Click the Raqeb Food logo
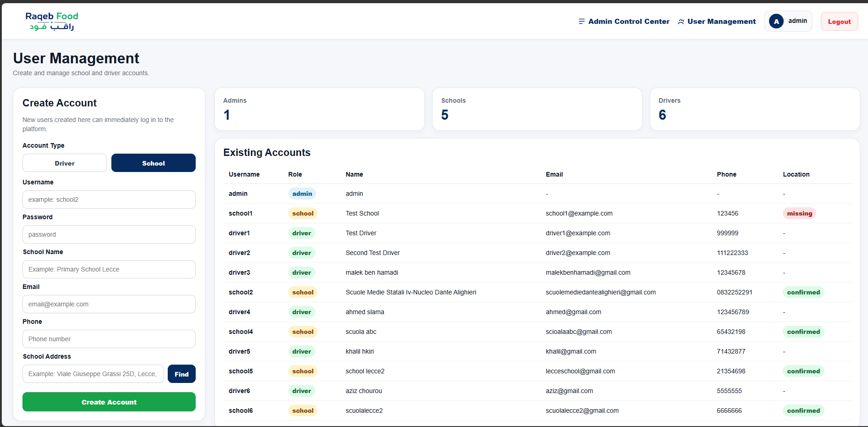The height and width of the screenshot is (427, 868). (x=52, y=21)
